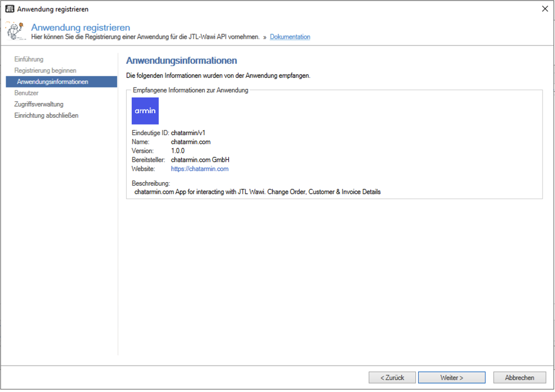This screenshot has height=392, width=555.
Task: Select the Einführung step
Action: 29,59
